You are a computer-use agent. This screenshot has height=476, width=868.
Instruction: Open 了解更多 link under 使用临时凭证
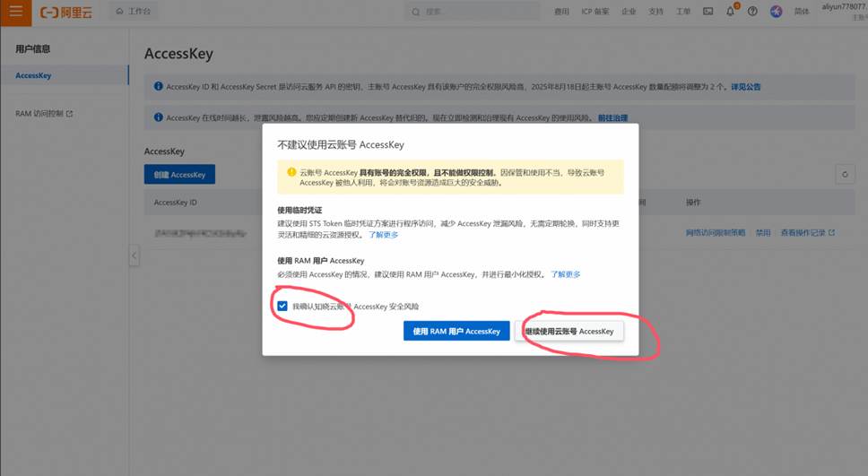pyautogui.click(x=384, y=235)
